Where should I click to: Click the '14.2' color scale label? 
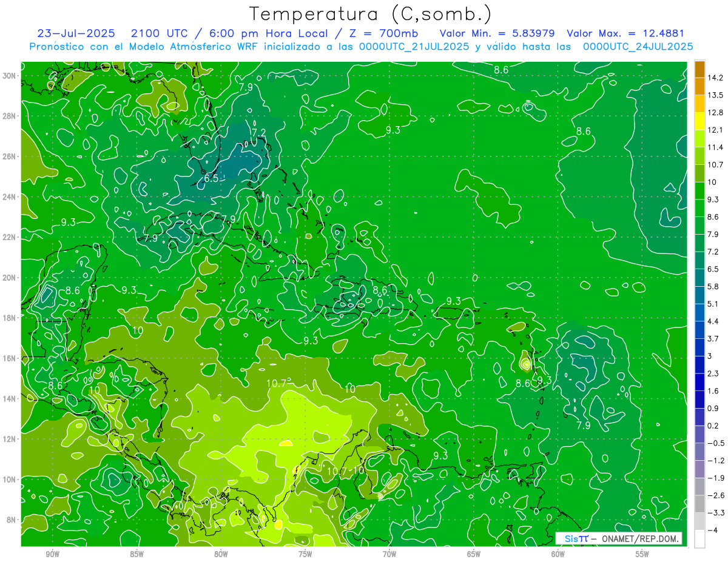click(x=715, y=77)
